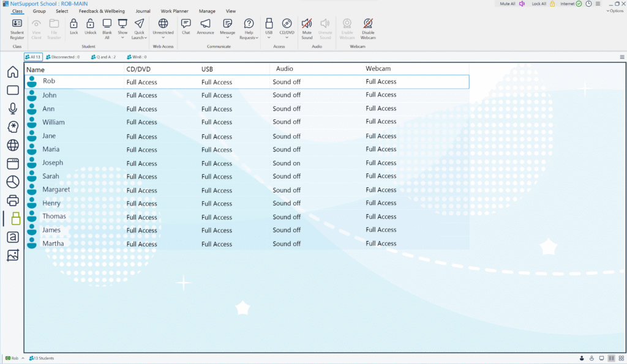
Task: Open the Select ribbon tab
Action: (x=62, y=11)
